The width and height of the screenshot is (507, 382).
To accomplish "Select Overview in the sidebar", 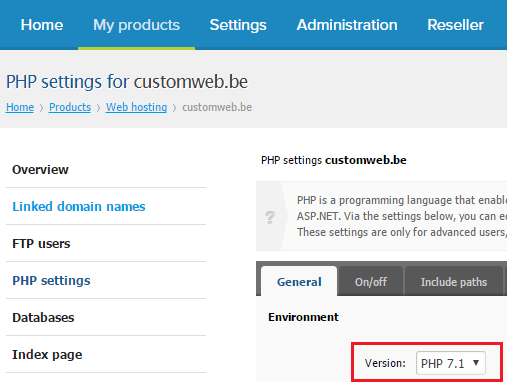I will point(40,170).
